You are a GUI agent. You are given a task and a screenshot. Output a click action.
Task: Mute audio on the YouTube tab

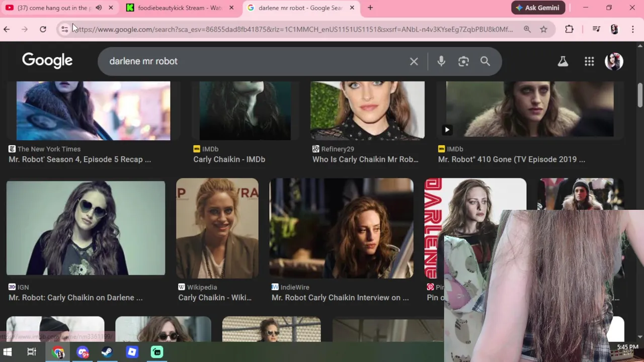coord(99,8)
